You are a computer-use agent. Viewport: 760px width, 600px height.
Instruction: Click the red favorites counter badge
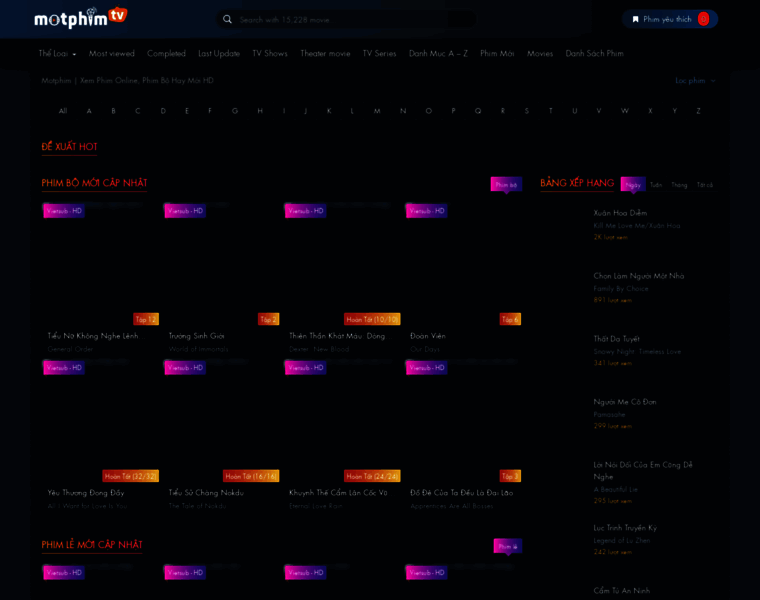coord(703,19)
